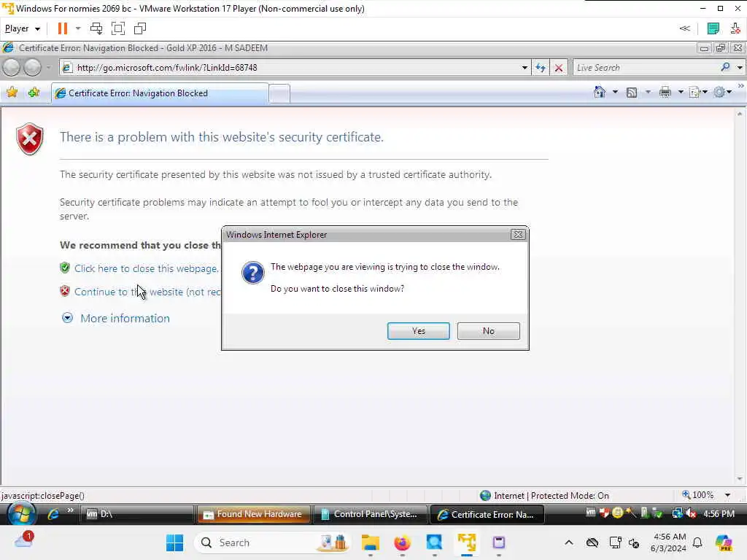Click Send Ctrl+Alt+Del icon in VMware toolbar
Image resolution: width=747 pixels, height=560 pixels.
[x=96, y=28]
